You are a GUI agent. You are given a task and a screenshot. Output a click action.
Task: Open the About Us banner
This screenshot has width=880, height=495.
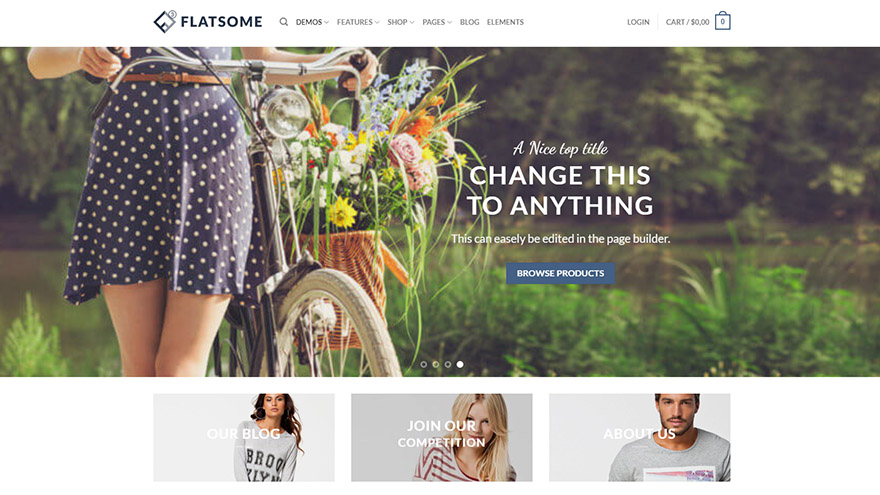(640, 437)
